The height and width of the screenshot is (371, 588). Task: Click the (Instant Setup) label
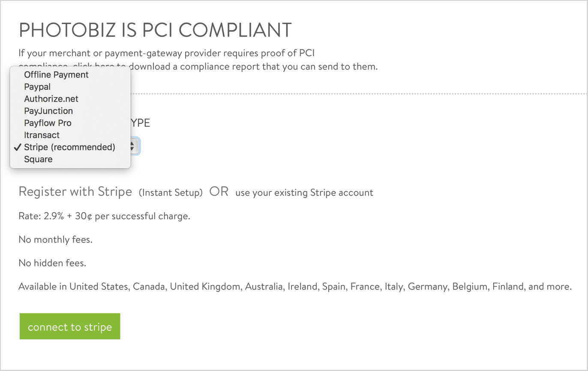(x=171, y=193)
